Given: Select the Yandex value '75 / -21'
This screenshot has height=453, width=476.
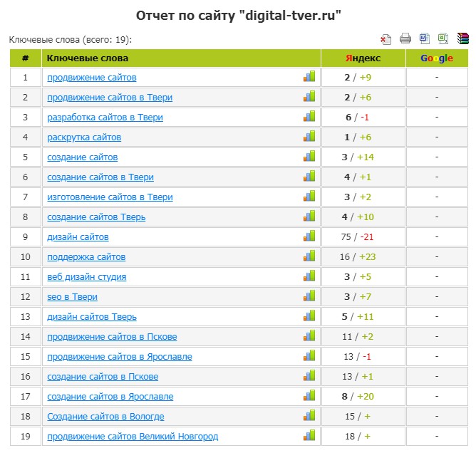Looking at the screenshot, I should 357,237.
